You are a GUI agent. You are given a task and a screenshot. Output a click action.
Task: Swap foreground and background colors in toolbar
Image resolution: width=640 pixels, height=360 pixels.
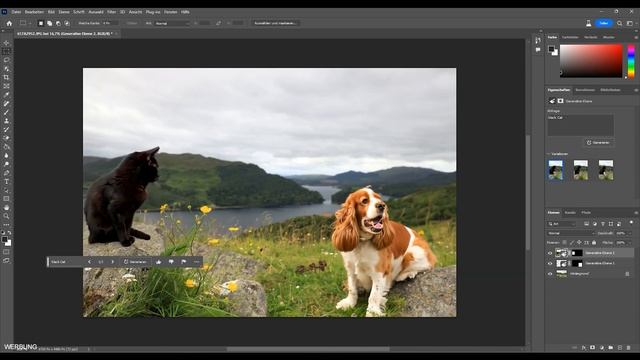coord(9,232)
